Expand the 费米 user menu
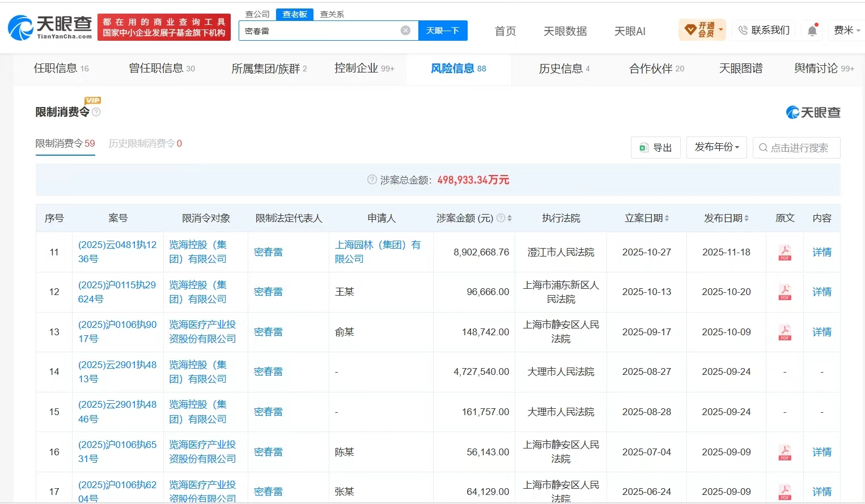865x504 pixels. tap(847, 30)
